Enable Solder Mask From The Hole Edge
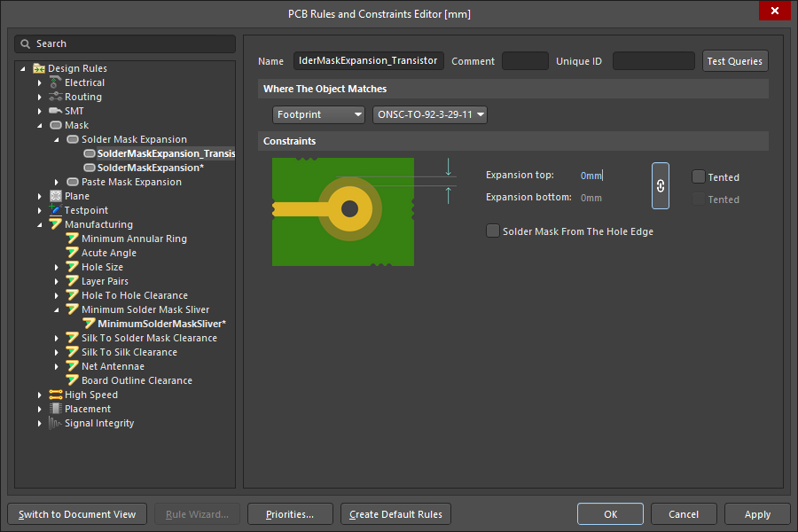The width and height of the screenshot is (798, 532). (493, 231)
